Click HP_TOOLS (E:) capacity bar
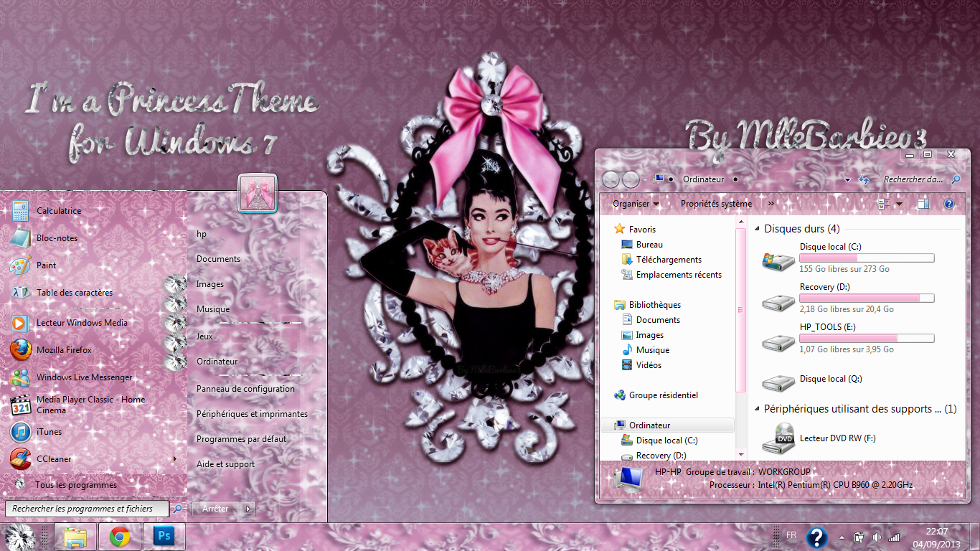 [867, 339]
